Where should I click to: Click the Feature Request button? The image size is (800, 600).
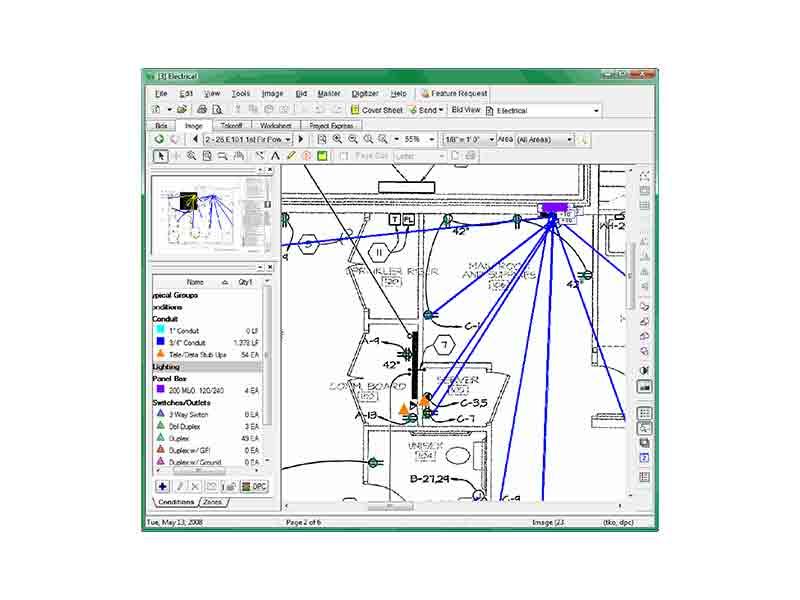coord(454,93)
